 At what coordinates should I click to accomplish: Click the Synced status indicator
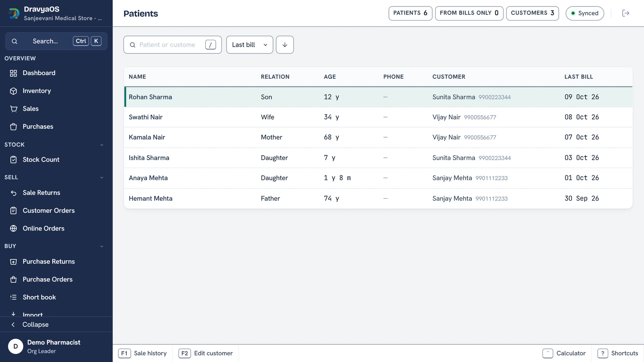tap(584, 13)
